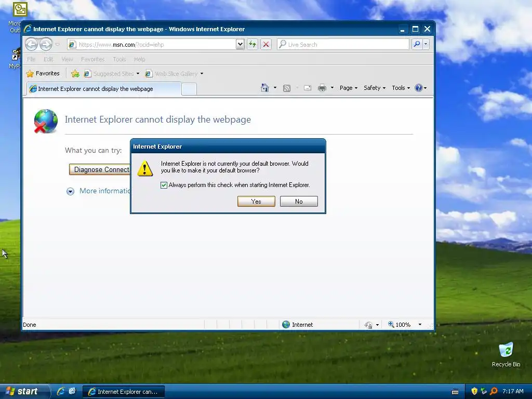Click the Forward navigation arrow

coord(46,44)
